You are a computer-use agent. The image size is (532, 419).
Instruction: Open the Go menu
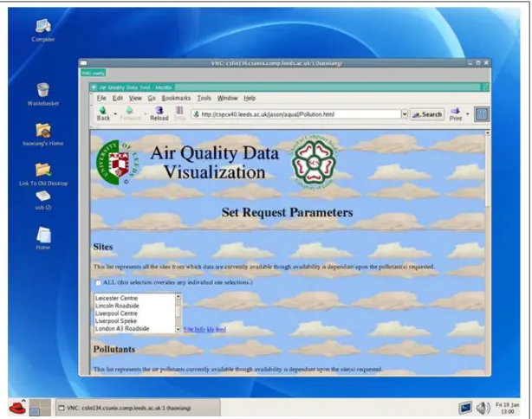[152, 98]
